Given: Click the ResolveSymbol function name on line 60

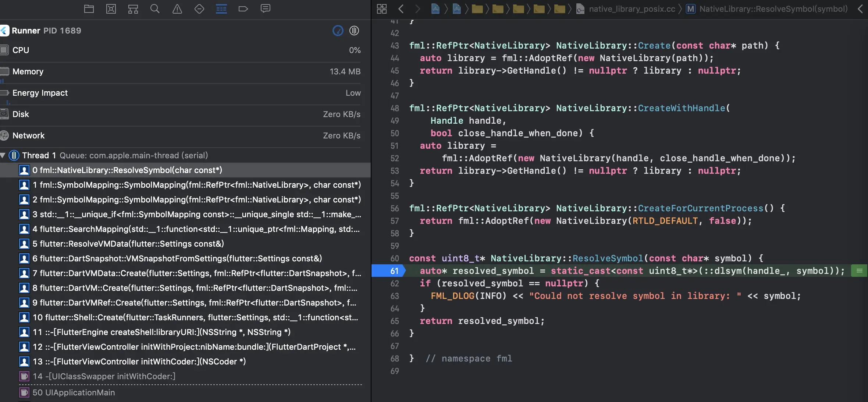Looking at the screenshot, I should point(608,258).
